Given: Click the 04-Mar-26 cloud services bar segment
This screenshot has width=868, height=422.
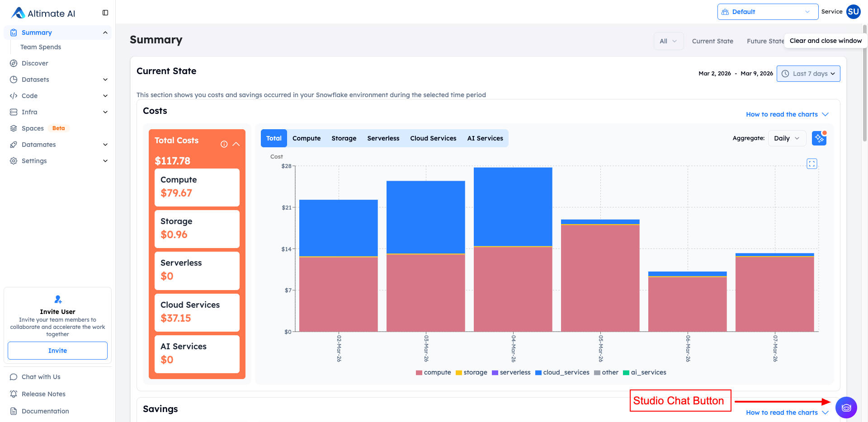Looking at the screenshot, I should click(513, 206).
